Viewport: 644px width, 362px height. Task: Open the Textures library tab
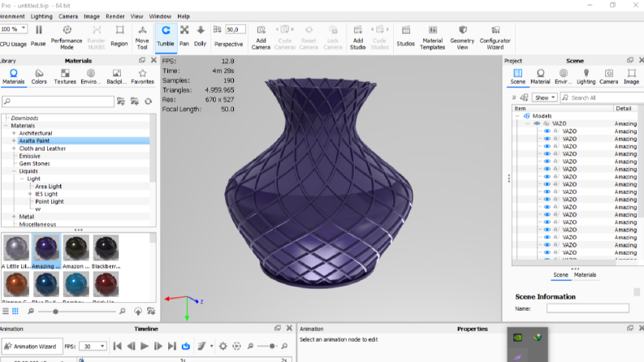tap(65, 77)
